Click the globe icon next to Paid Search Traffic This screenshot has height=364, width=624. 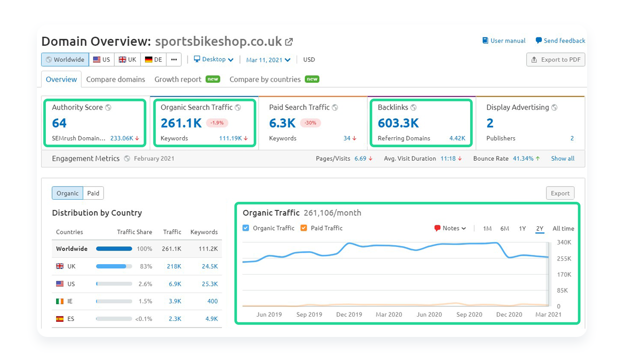335,108
